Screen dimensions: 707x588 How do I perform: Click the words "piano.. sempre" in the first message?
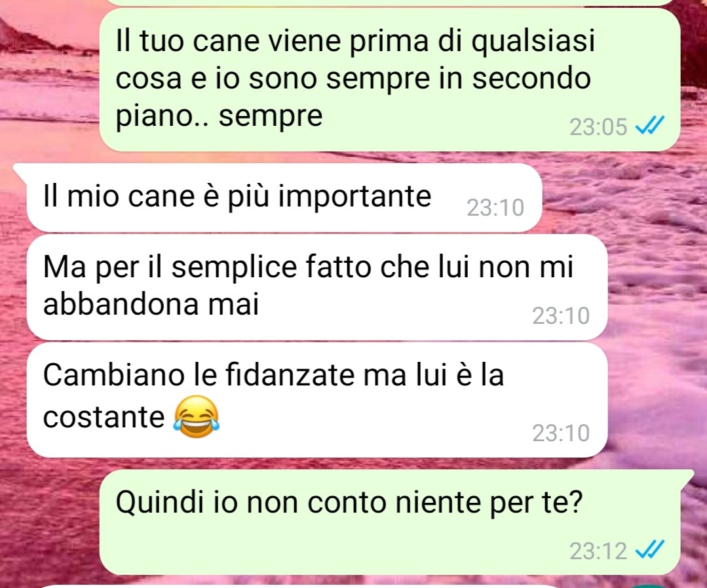(219, 116)
